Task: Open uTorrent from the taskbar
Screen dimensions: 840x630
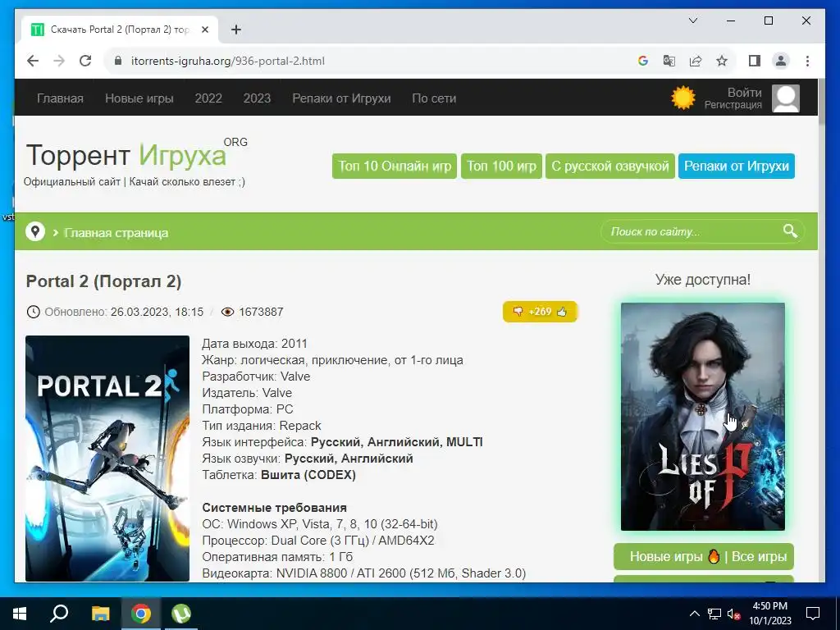Action: click(x=181, y=614)
